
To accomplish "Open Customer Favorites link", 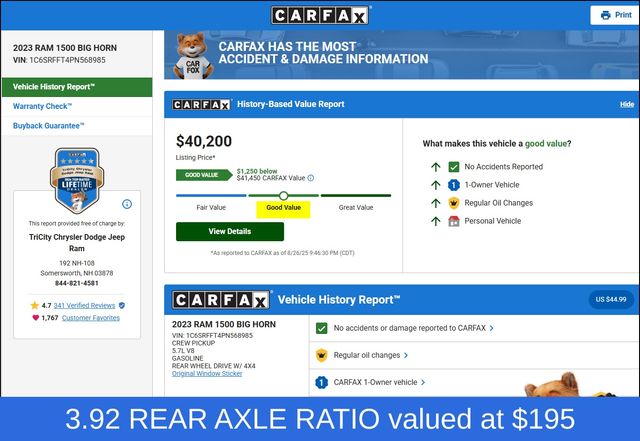I will pos(91,318).
